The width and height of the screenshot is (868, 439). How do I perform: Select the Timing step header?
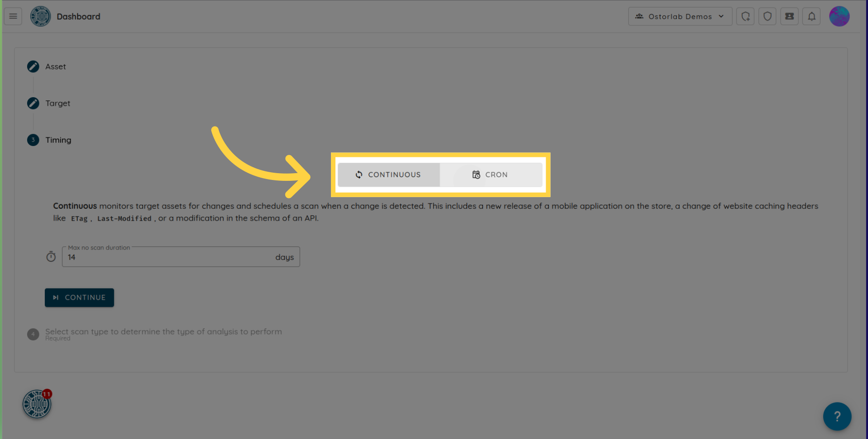[58, 140]
